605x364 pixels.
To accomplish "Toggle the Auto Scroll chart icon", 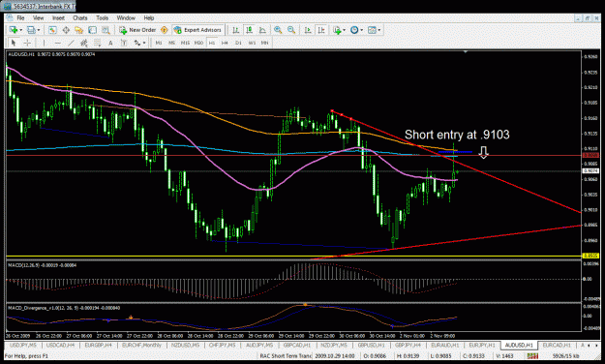I will click(x=308, y=30).
